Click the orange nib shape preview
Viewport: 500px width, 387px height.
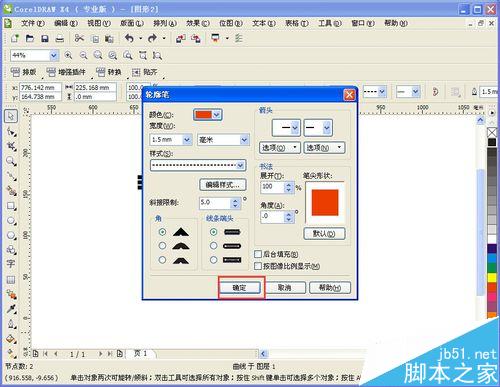click(x=325, y=203)
